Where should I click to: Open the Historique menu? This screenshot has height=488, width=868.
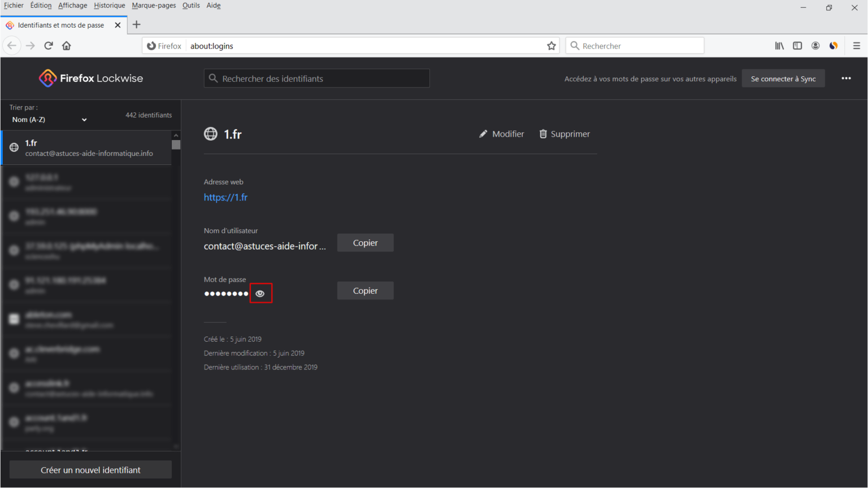[x=110, y=6]
